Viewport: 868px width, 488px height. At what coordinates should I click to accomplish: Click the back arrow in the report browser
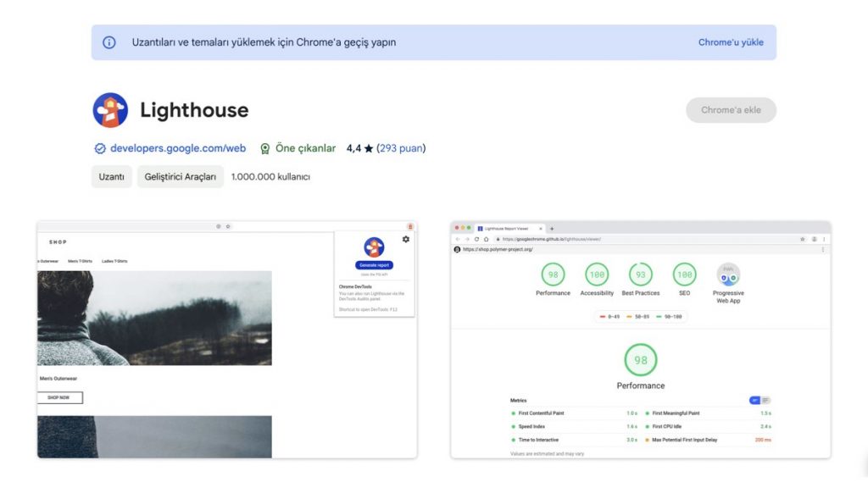(x=458, y=239)
